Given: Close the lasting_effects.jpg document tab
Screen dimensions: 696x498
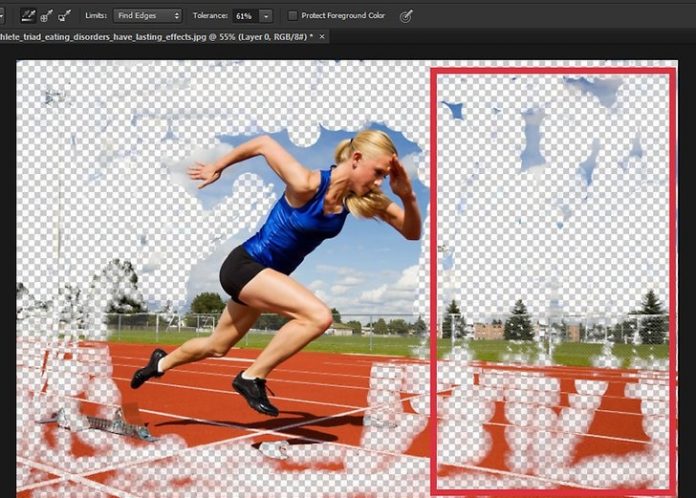Looking at the screenshot, I should click(322, 37).
